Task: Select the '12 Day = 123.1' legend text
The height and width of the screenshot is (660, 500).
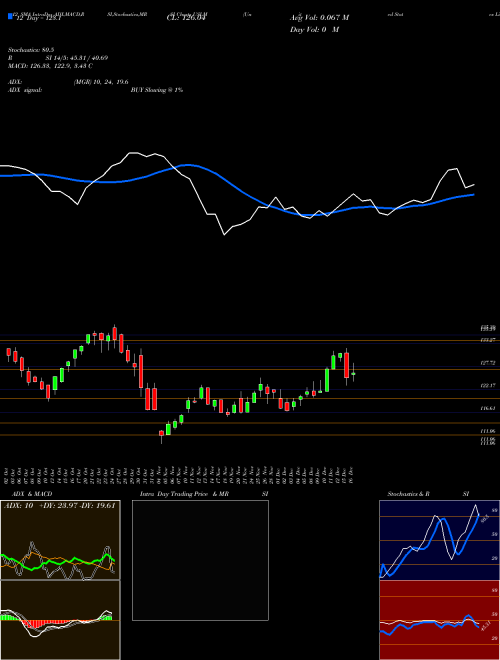Action: point(37,18)
